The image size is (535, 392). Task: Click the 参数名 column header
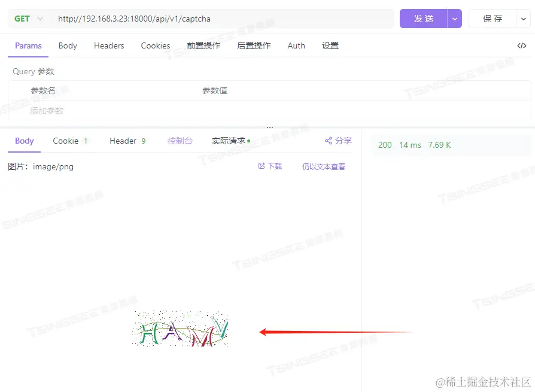point(43,90)
